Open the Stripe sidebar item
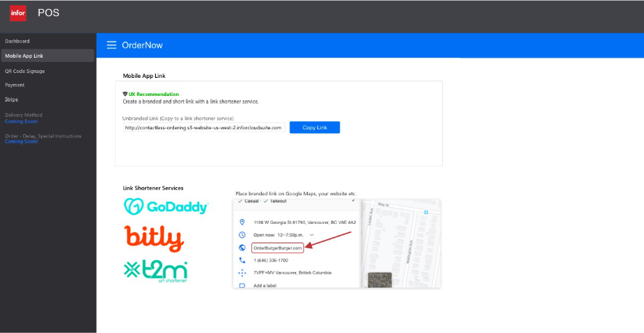 [12, 99]
